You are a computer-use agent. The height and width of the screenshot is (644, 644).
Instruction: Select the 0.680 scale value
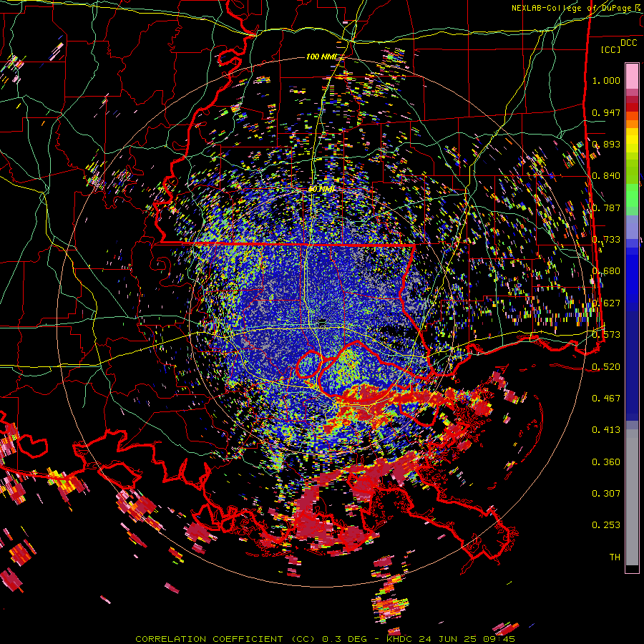click(x=606, y=271)
